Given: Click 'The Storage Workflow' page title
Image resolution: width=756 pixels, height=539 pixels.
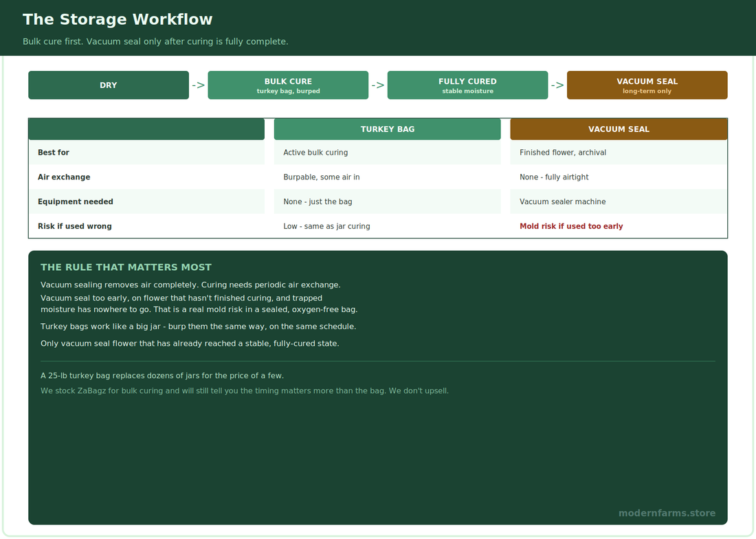Looking at the screenshot, I should point(118,19).
